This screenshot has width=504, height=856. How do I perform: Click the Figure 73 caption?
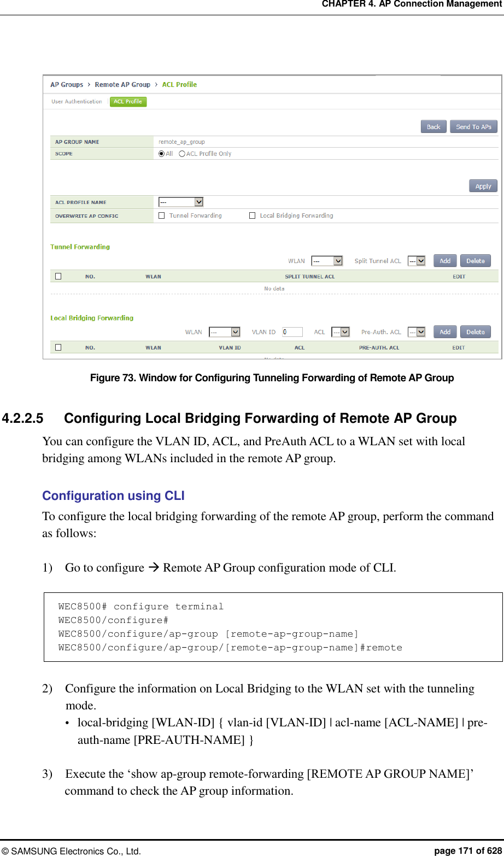[272, 378]
